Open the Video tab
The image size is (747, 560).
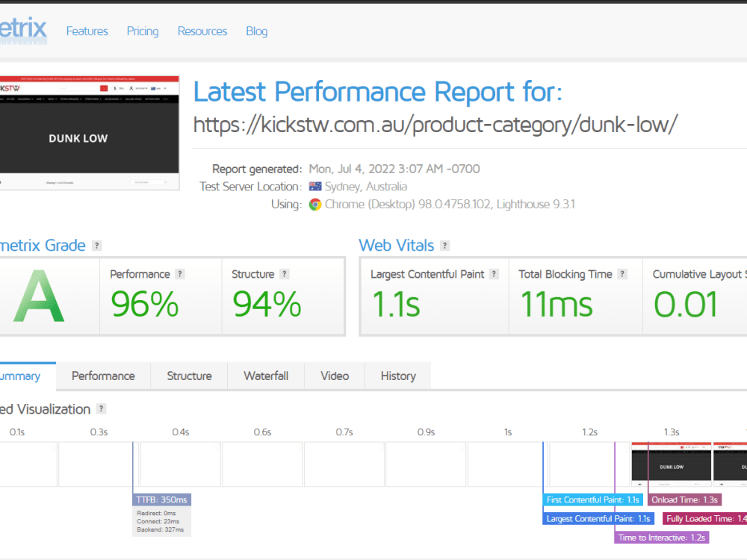(335, 376)
